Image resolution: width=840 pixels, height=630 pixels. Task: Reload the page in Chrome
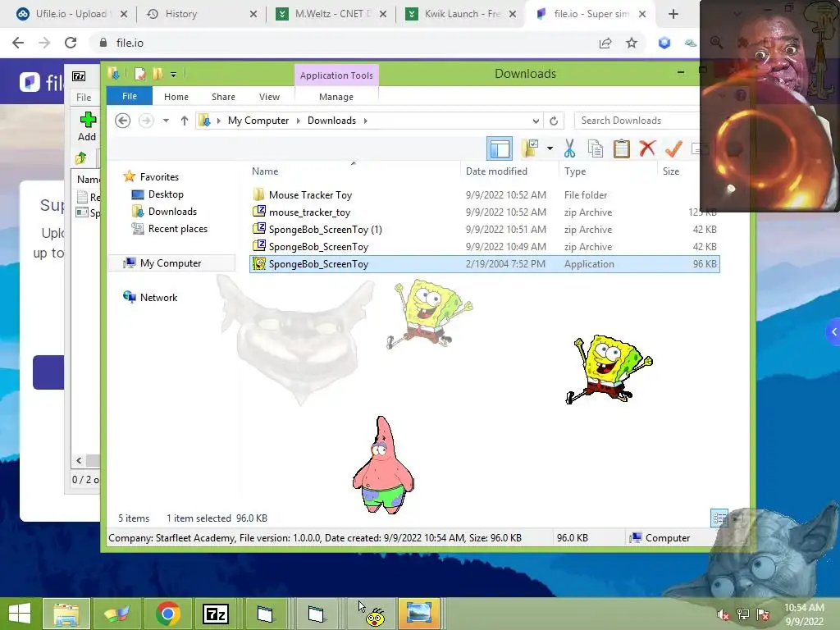[71, 43]
